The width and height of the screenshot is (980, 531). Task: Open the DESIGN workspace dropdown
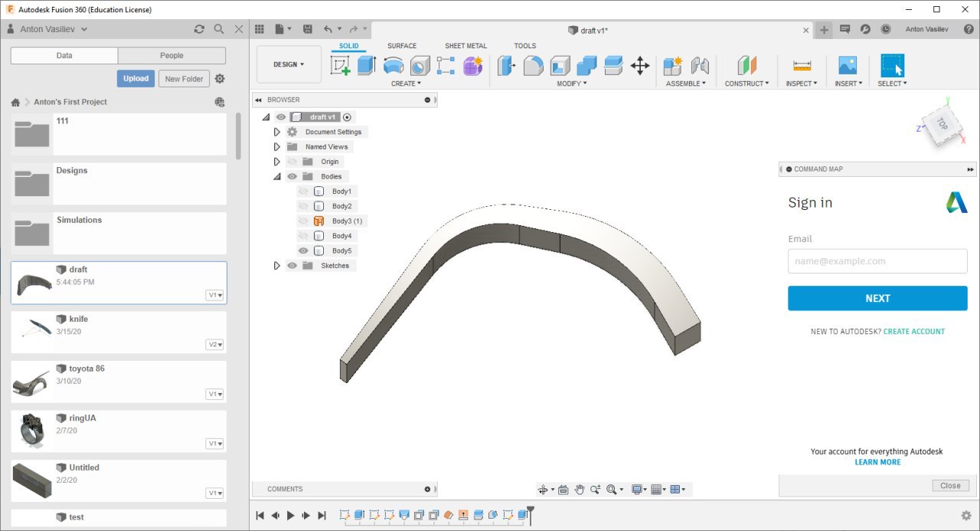pyautogui.click(x=289, y=64)
